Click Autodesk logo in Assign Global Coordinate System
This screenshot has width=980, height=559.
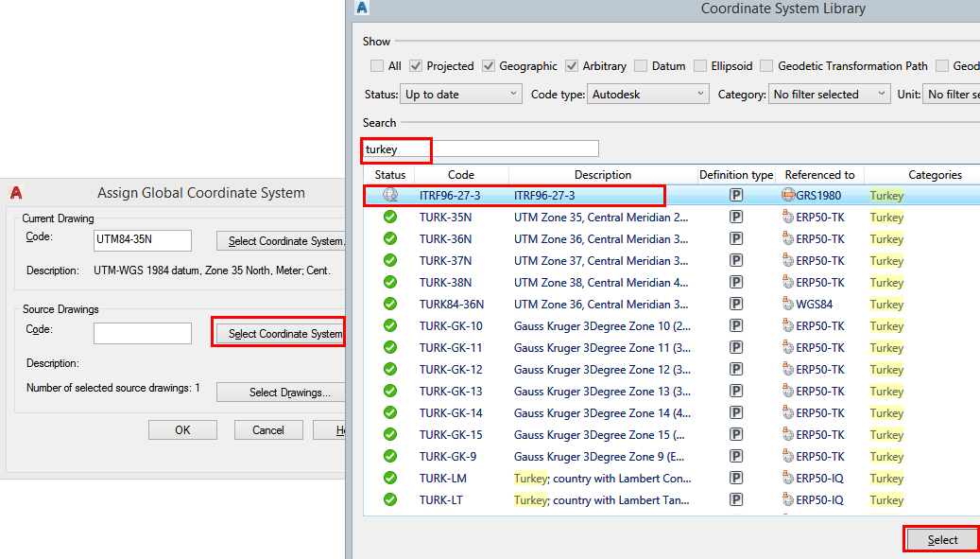click(16, 193)
